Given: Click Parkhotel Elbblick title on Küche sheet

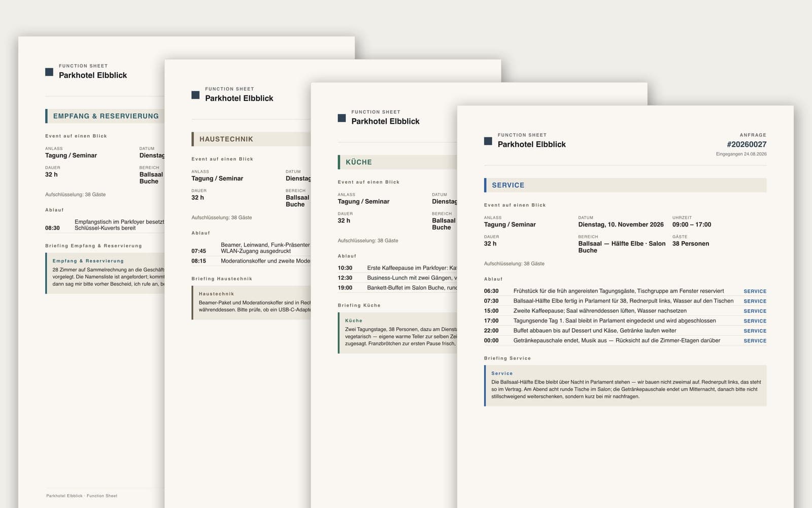Looking at the screenshot, I should pyautogui.click(x=385, y=121).
